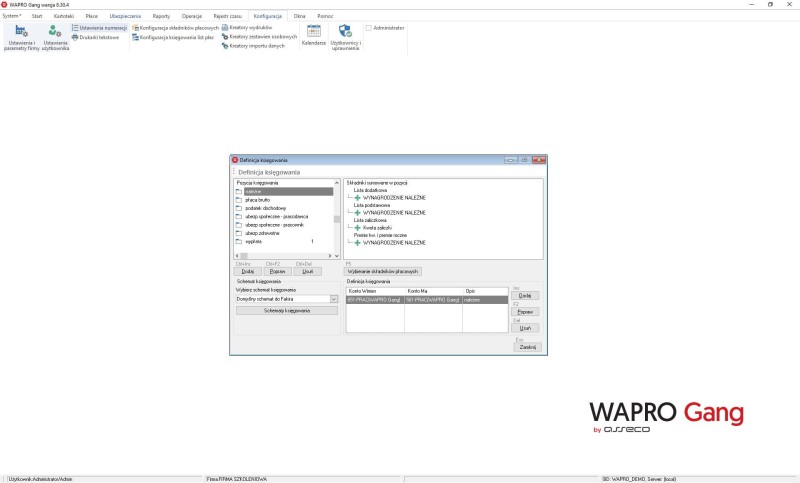
Task: Open Kreatory wydruków
Action: point(247,28)
